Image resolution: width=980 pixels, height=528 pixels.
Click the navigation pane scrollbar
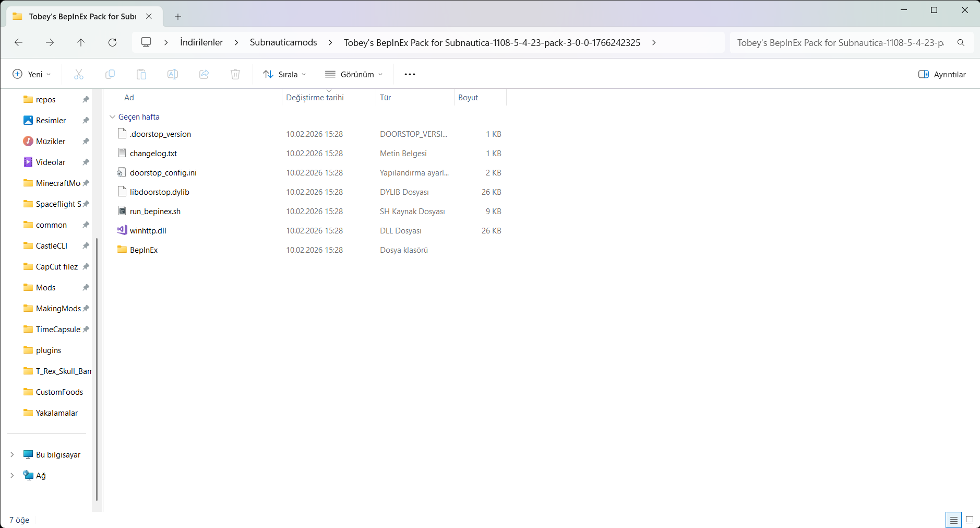pyautogui.click(x=97, y=369)
